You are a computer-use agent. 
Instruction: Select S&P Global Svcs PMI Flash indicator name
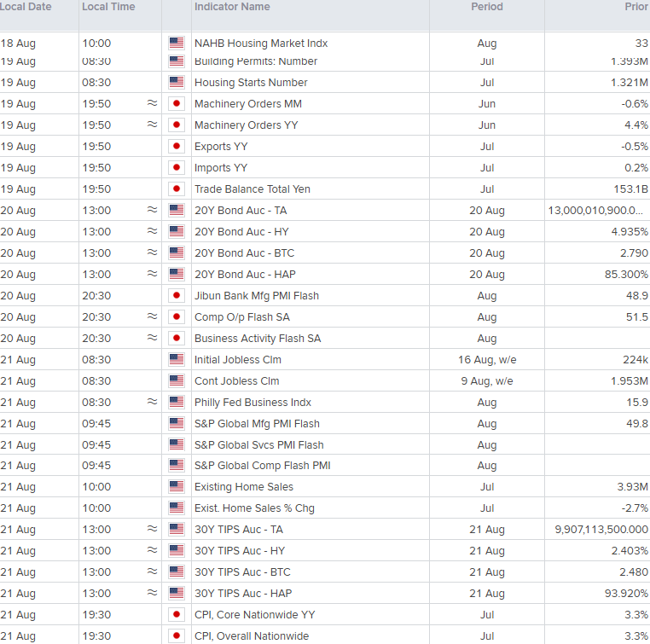[259, 444]
